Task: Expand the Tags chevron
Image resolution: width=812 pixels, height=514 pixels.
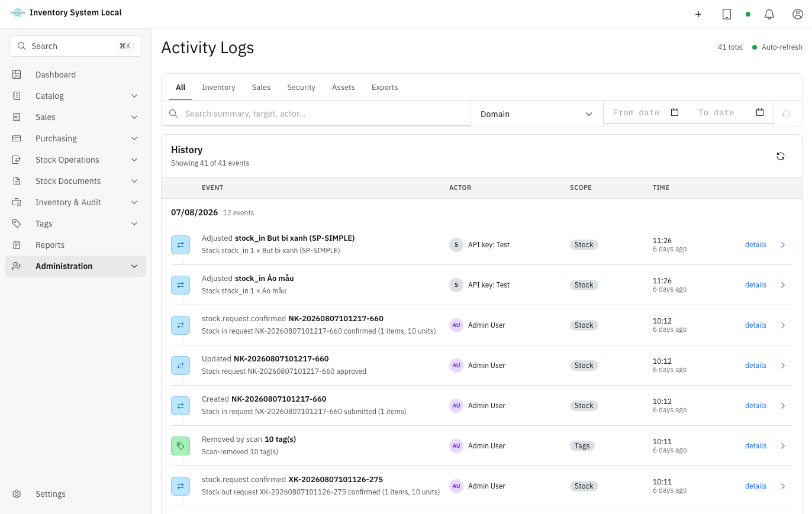Action: (x=134, y=224)
